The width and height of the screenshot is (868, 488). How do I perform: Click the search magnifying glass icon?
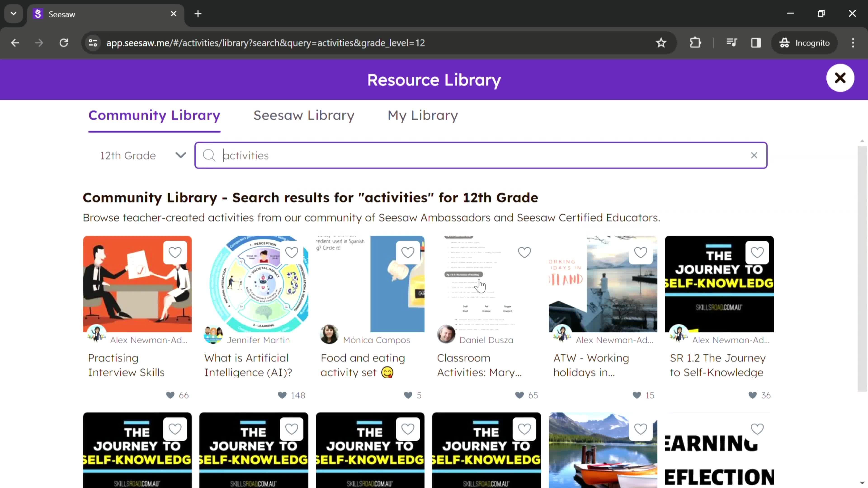click(210, 155)
